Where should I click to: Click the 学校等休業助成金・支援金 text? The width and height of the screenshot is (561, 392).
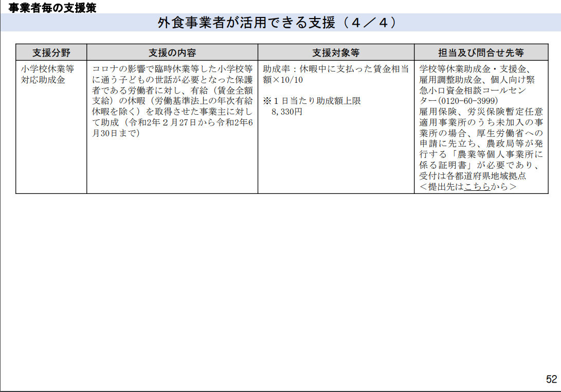coord(472,69)
